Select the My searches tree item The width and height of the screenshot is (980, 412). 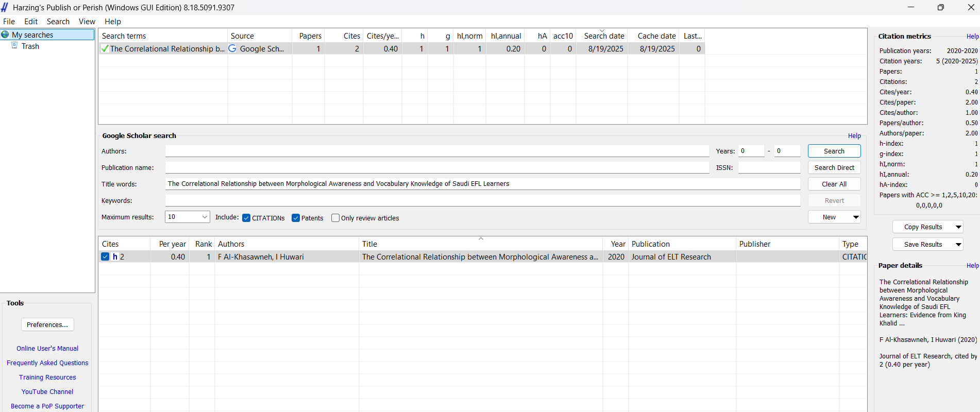(x=47, y=35)
